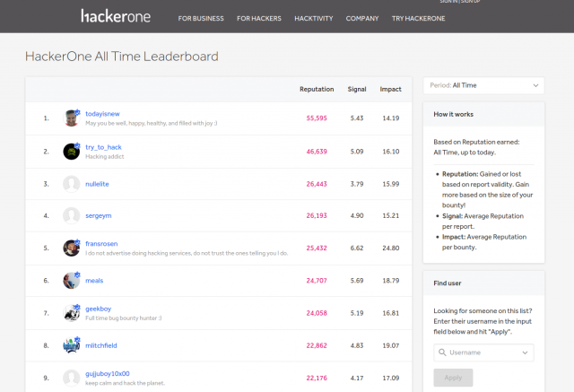Open todayisnew's profile avatar
The height and width of the screenshot is (392, 574).
click(72, 118)
